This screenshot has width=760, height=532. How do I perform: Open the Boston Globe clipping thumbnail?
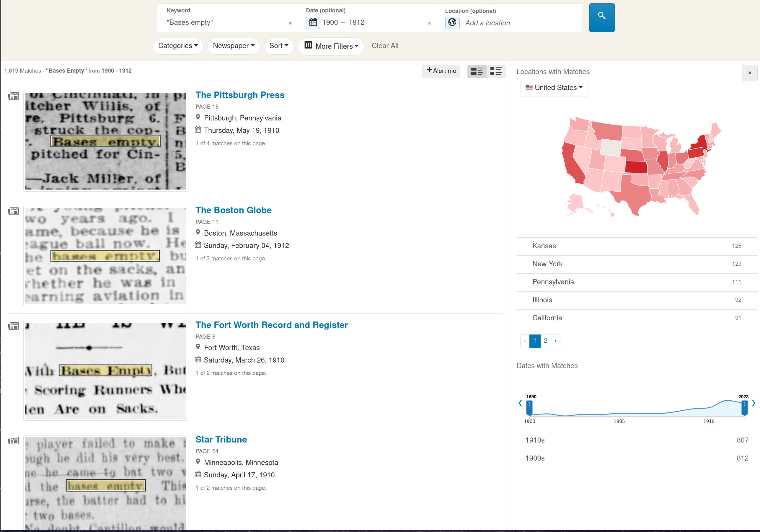tap(106, 256)
